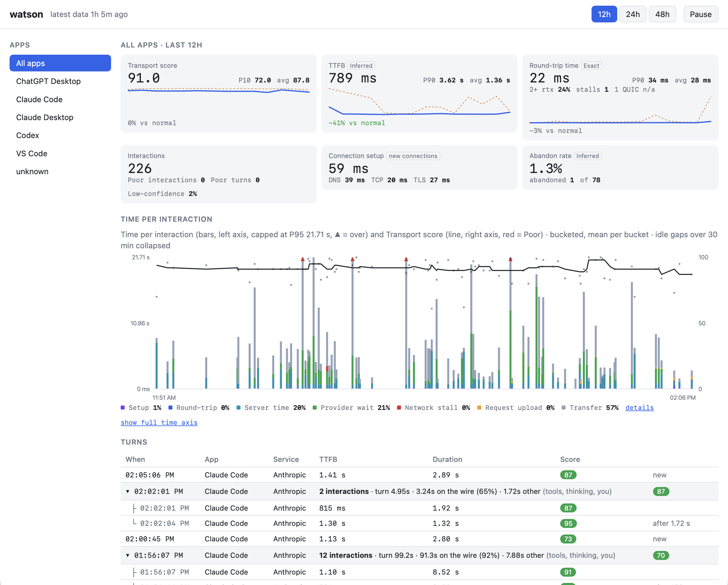Image resolution: width=728 pixels, height=585 pixels.
Task: Click score badge 70 in 01:56:07 PM row
Action: click(661, 555)
